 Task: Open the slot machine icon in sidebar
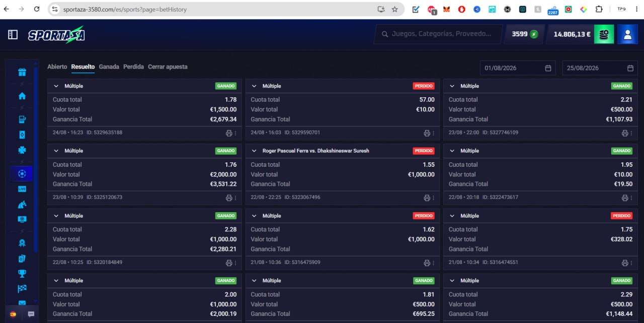22,119
